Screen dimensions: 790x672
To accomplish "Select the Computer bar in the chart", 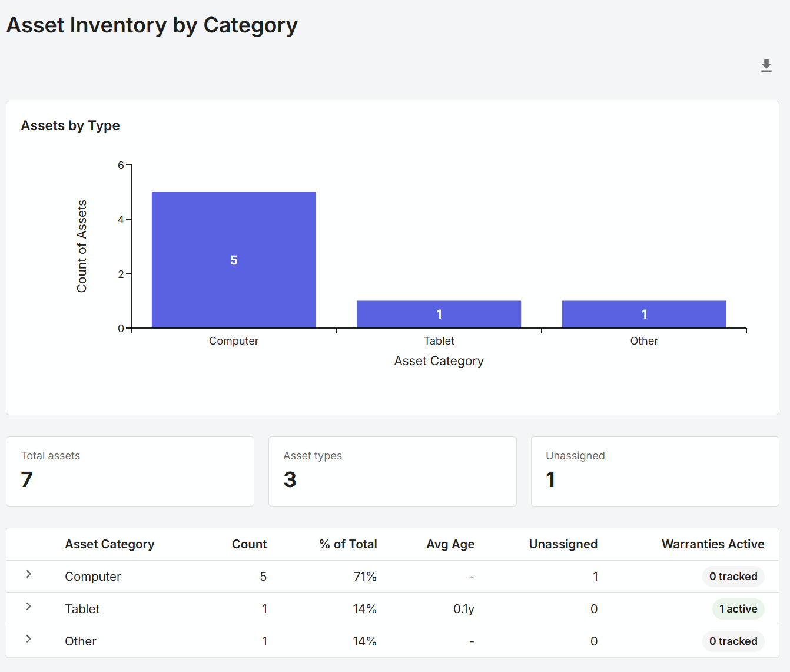I will [234, 259].
